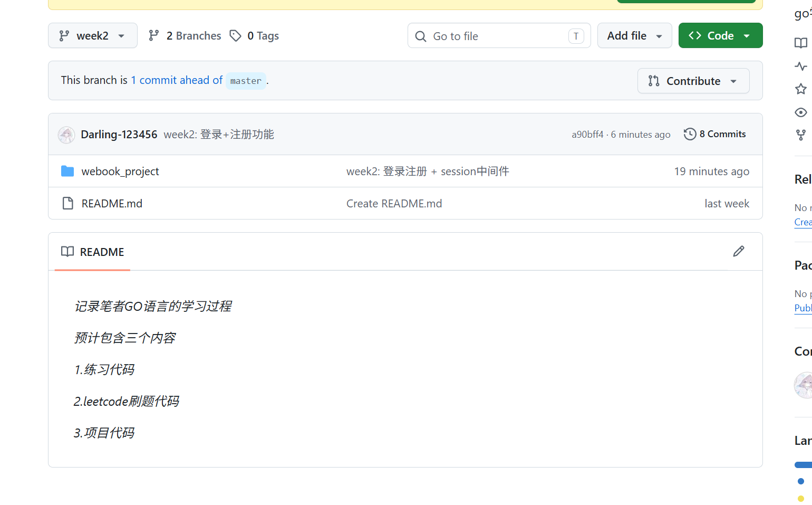
Task: Select the README tab
Action: (x=93, y=252)
